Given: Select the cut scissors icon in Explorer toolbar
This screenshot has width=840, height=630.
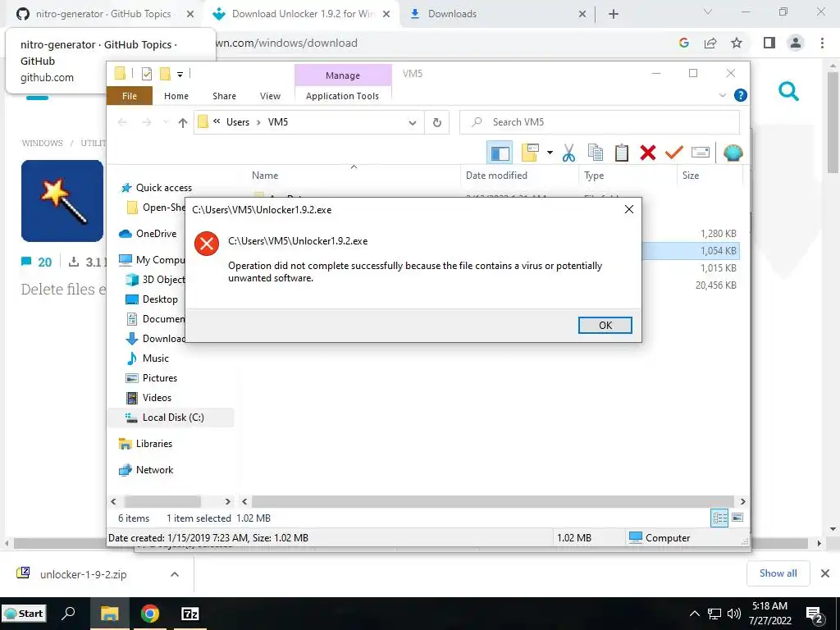Looking at the screenshot, I should click(568, 153).
